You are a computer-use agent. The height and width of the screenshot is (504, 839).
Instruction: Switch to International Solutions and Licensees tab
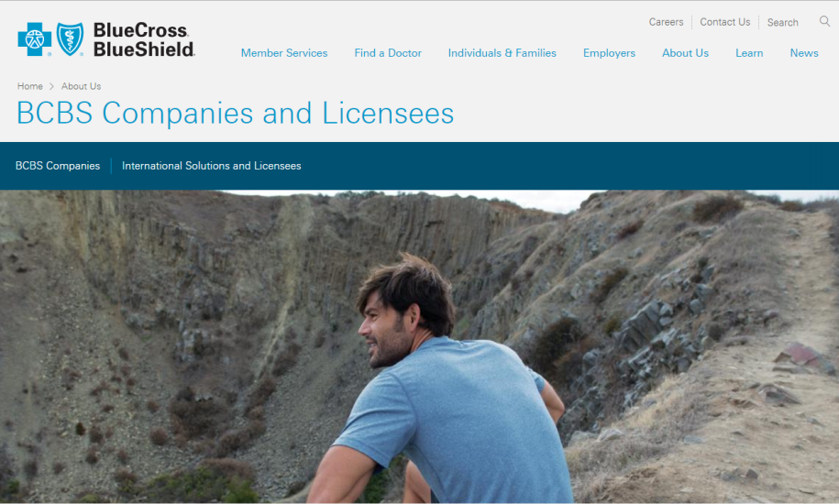point(212,166)
